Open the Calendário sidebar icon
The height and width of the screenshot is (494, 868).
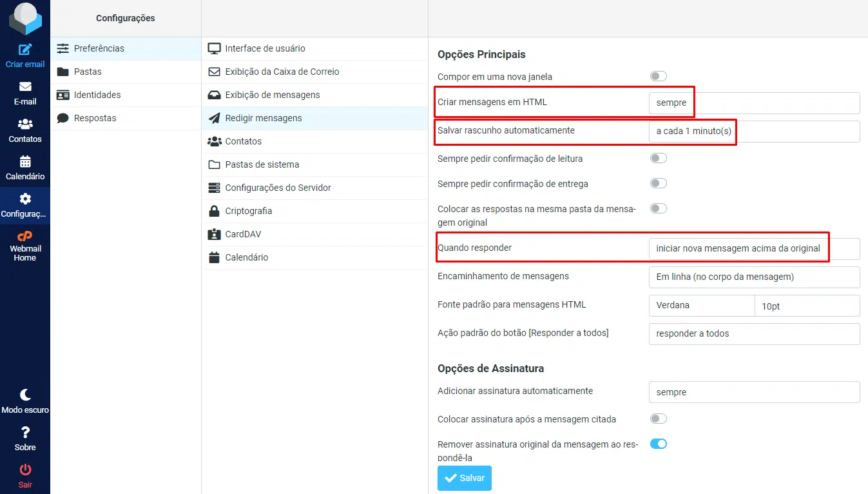point(25,162)
